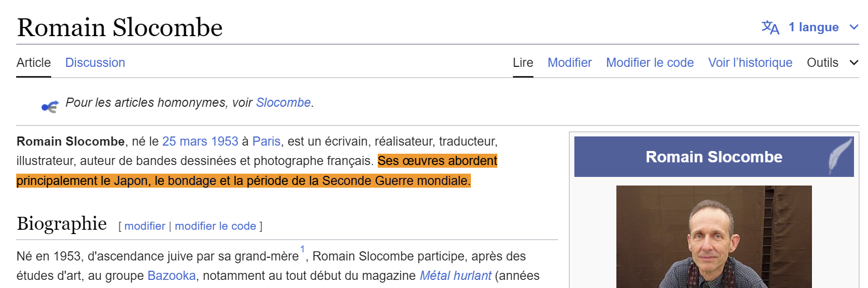868x288 pixels.
Task: Click the feather quill icon in infobox
Action: [x=840, y=156]
